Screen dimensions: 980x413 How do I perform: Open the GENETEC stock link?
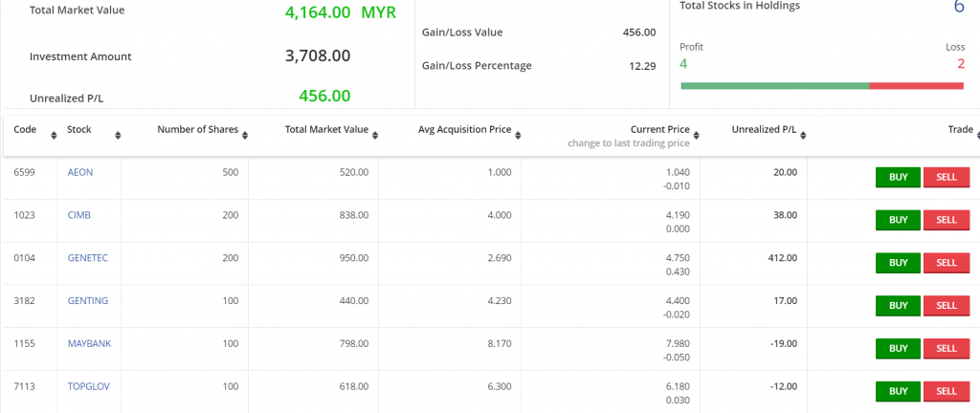point(87,258)
